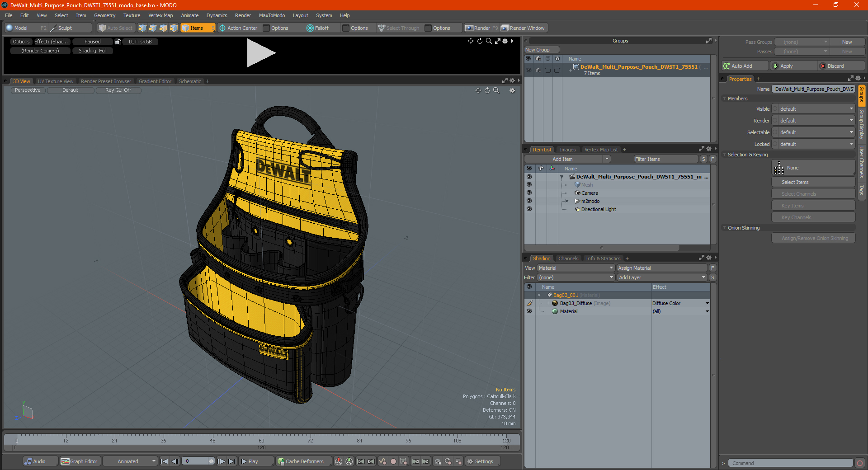Toggle visibility of Directional Light item
Image resolution: width=868 pixels, height=470 pixels.
(529, 209)
